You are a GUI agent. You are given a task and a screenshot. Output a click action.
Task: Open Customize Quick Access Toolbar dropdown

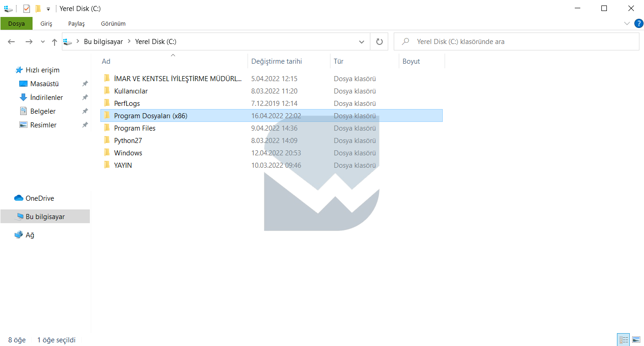(48, 9)
